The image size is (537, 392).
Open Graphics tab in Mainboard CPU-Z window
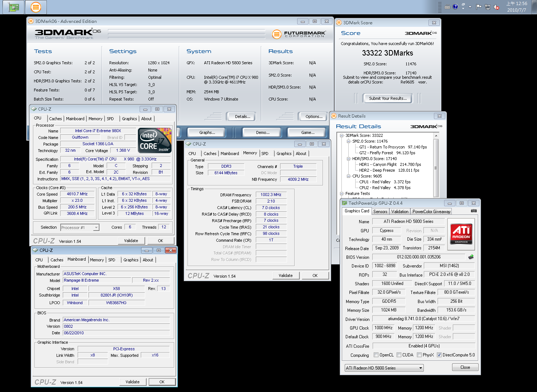(x=131, y=260)
